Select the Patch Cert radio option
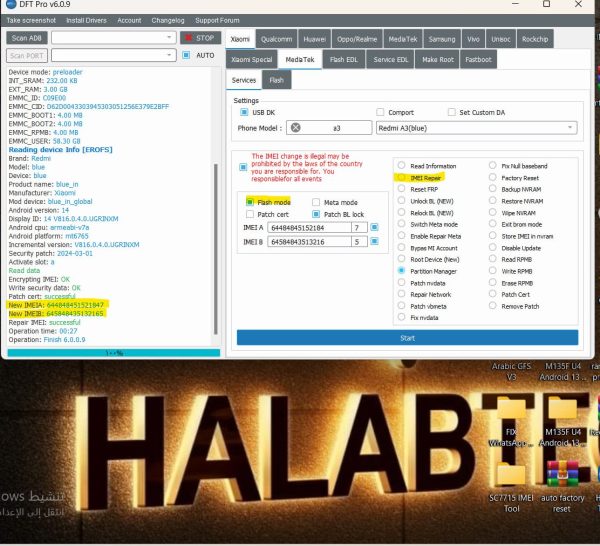The width and height of the screenshot is (600, 546). [492, 294]
